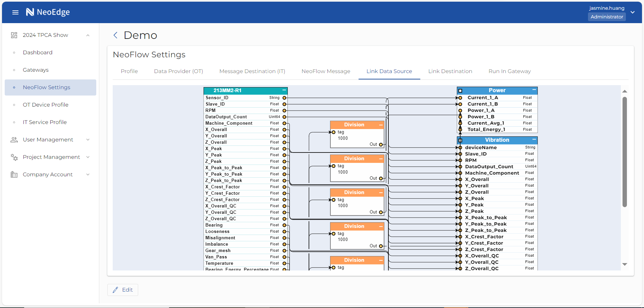Viewport: 644px width, 308px height.
Task: Click the NeoEdge logo
Action: 48,12
